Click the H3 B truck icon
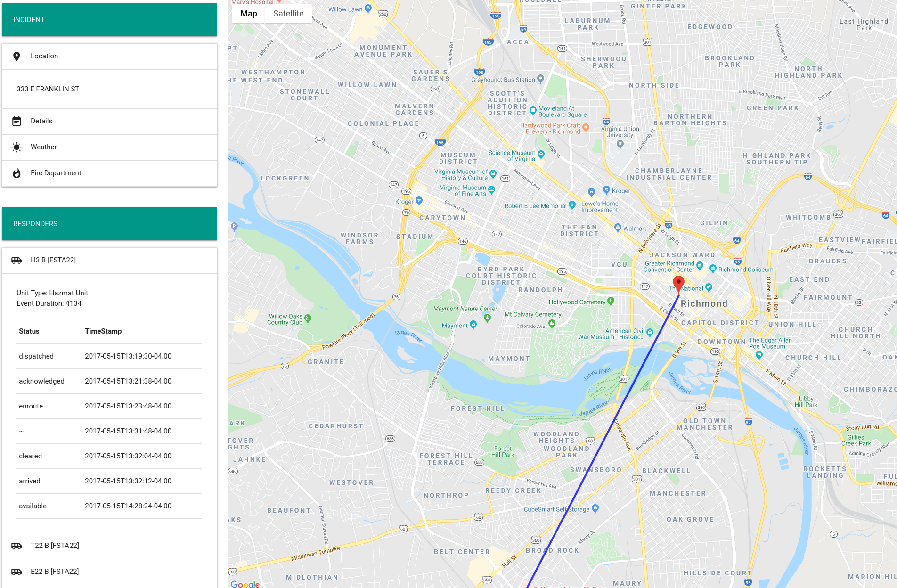Image resolution: width=897 pixels, height=588 pixels. pos(16,260)
